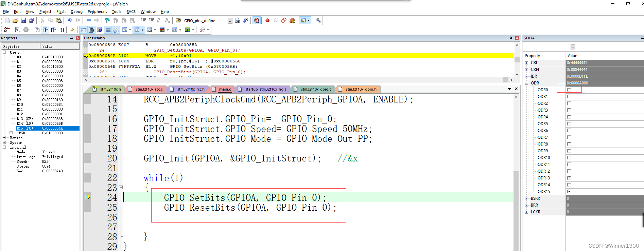Click the Run icon in the debug toolbar

coord(18,30)
